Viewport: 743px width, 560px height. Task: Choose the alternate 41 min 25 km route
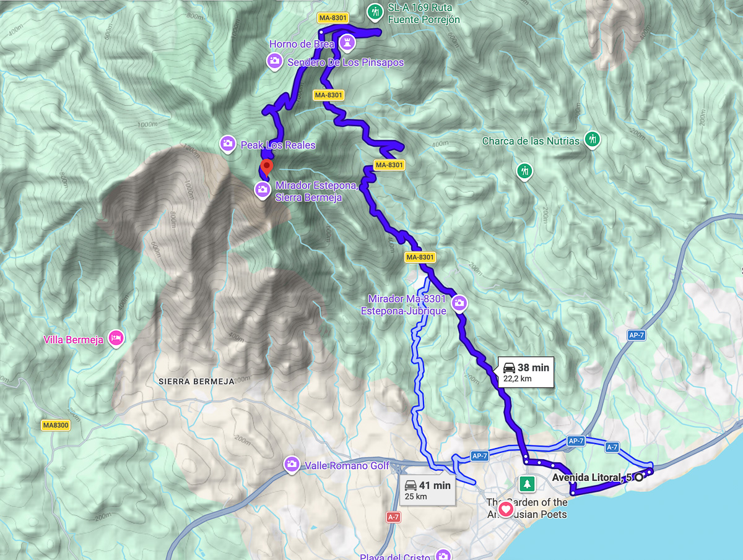(x=427, y=491)
